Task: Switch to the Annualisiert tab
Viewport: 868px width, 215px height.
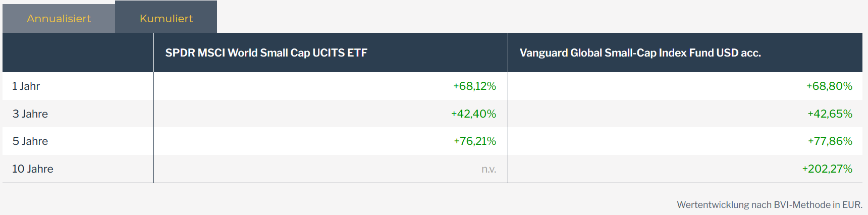Action: pos(59,19)
